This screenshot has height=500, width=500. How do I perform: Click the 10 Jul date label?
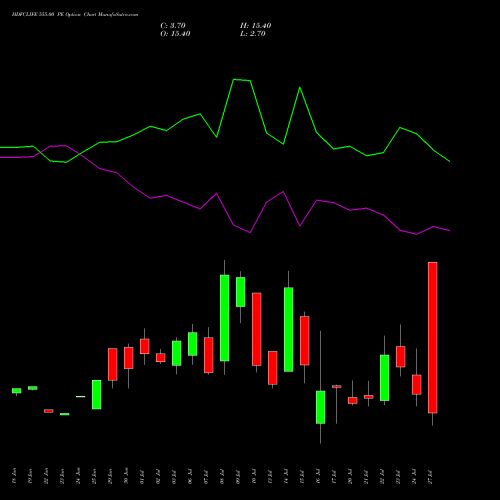(x=254, y=476)
